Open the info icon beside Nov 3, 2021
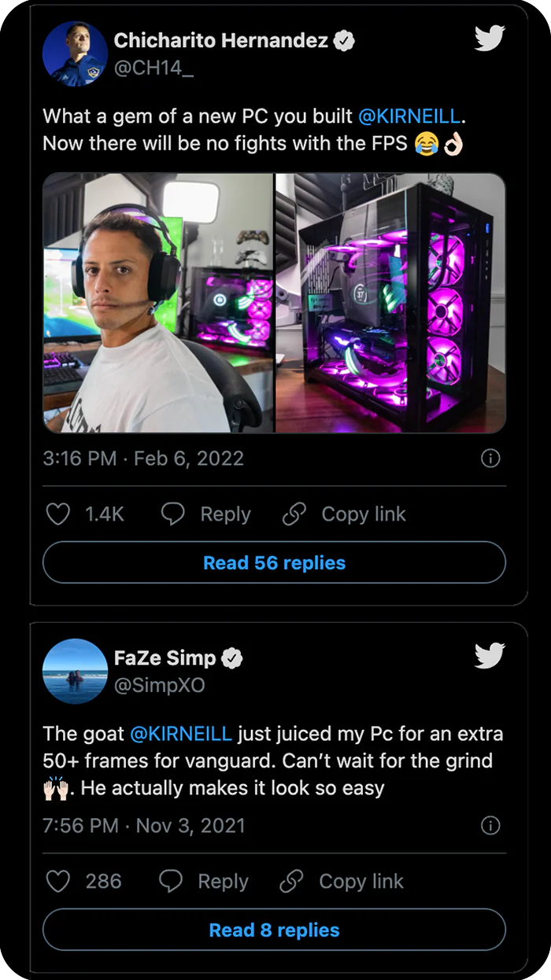The width and height of the screenshot is (551, 980). pos(490,825)
